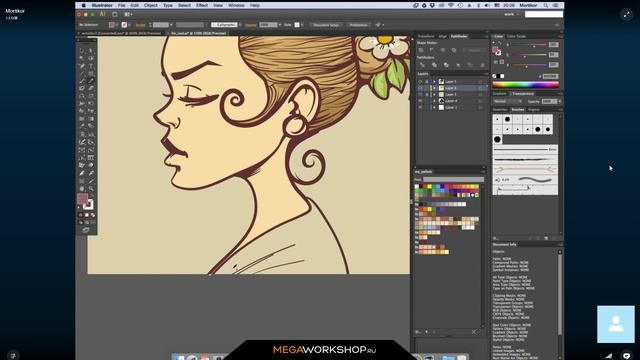The image size is (640, 360).
Task: Select the Direct Selection tool
Action: [x=91, y=51]
